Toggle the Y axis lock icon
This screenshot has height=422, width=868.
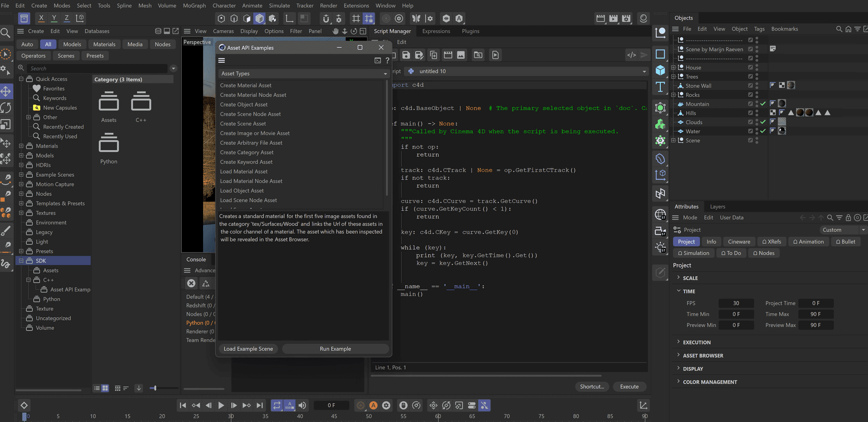point(54,18)
